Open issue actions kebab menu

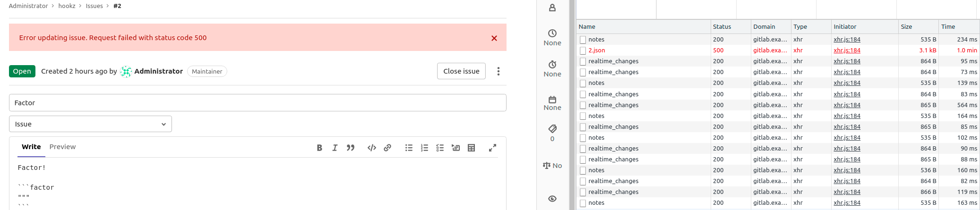click(499, 71)
